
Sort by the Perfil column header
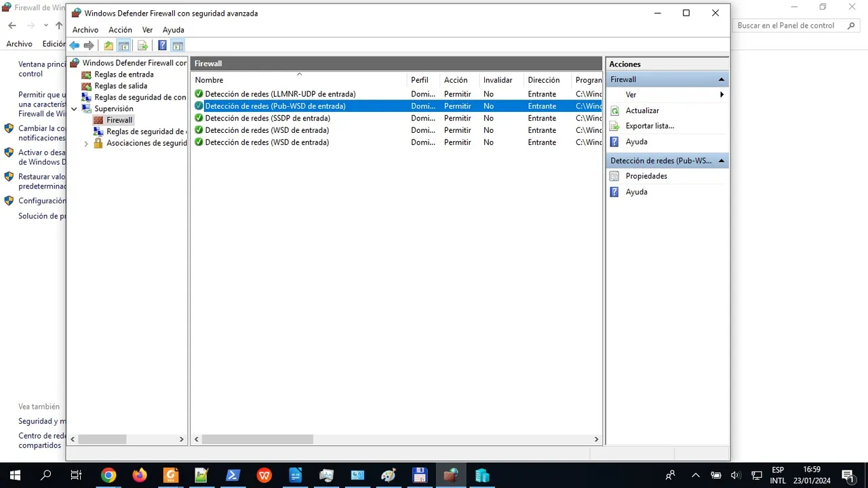click(423, 80)
